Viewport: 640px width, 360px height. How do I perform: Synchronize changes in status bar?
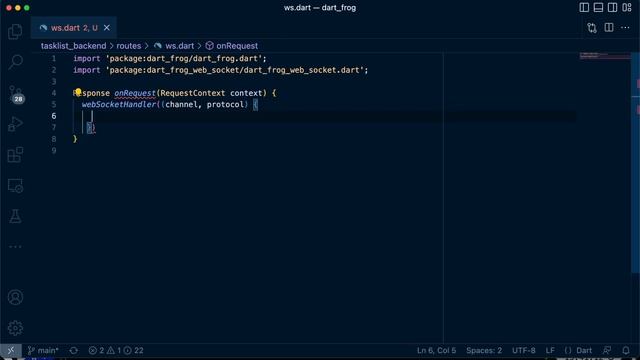click(73, 350)
